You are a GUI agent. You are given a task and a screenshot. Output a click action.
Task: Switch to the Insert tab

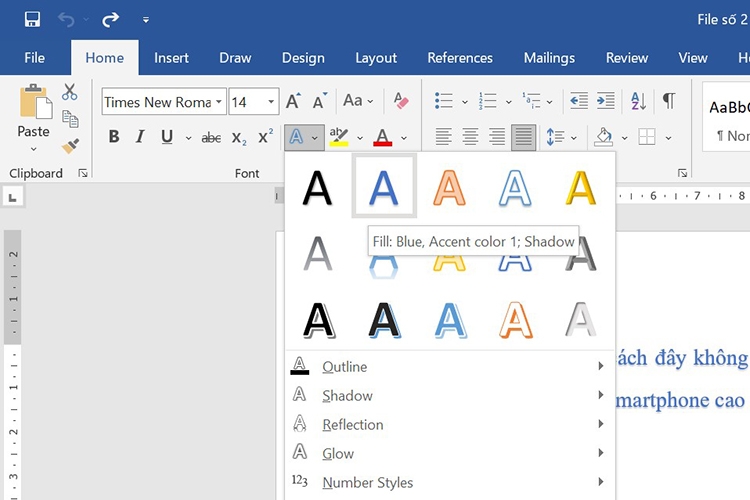point(171,58)
